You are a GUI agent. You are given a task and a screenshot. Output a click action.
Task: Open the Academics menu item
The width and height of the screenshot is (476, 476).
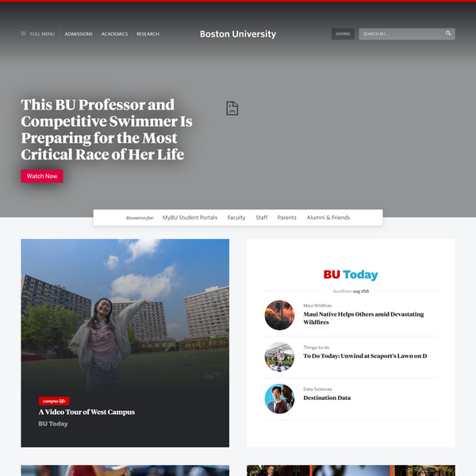[x=114, y=34]
